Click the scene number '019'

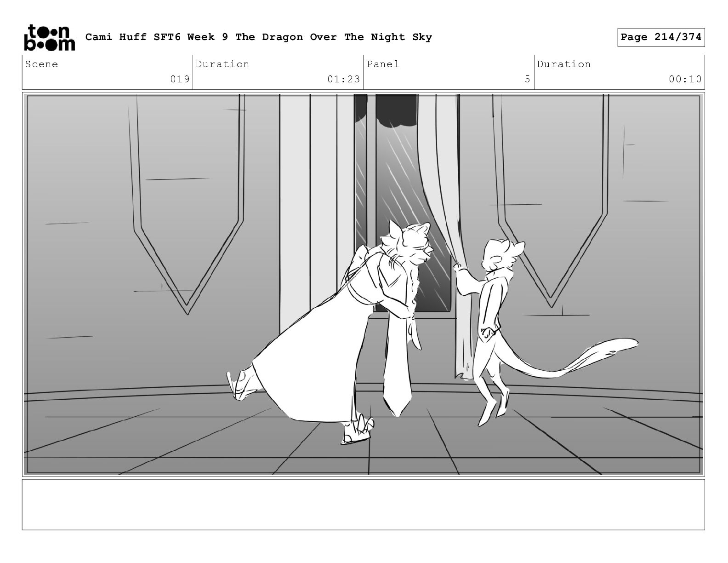[x=180, y=79]
